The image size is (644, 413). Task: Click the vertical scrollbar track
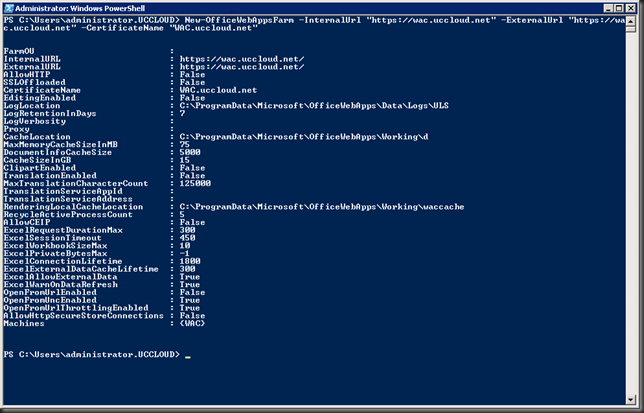point(631,213)
